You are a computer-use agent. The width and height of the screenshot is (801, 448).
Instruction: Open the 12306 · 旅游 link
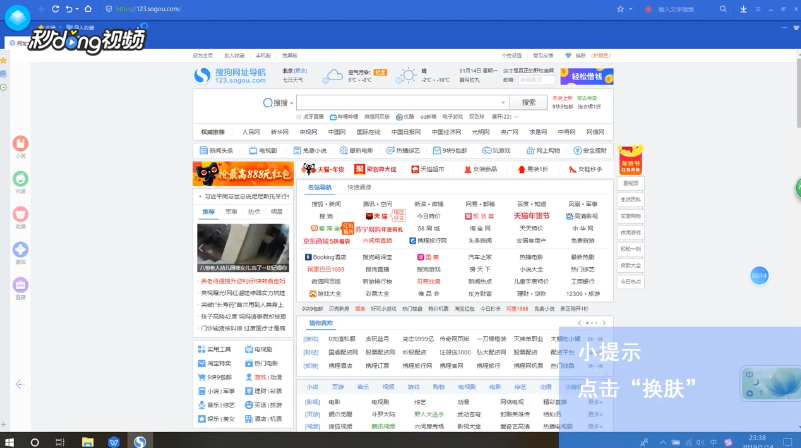(583, 294)
